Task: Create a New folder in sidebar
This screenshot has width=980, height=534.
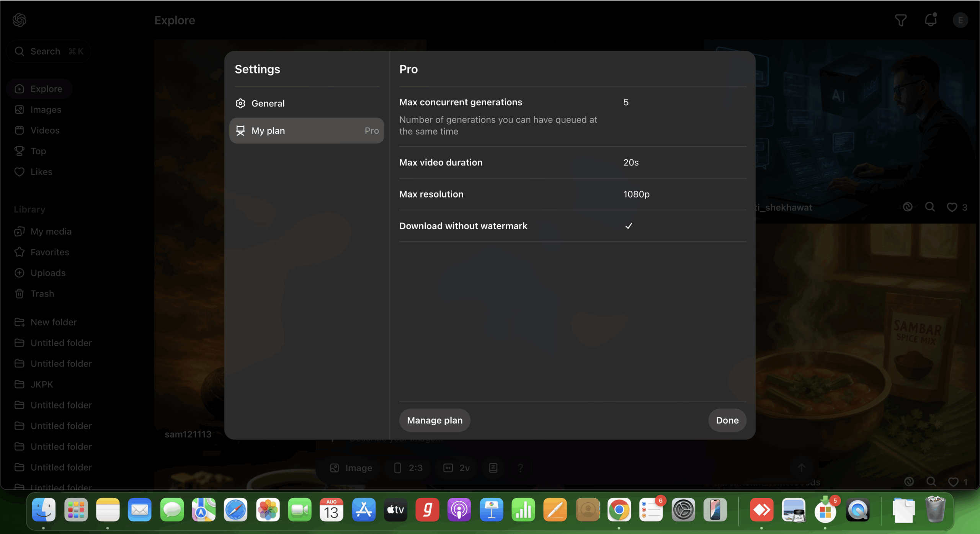Action: [54, 322]
